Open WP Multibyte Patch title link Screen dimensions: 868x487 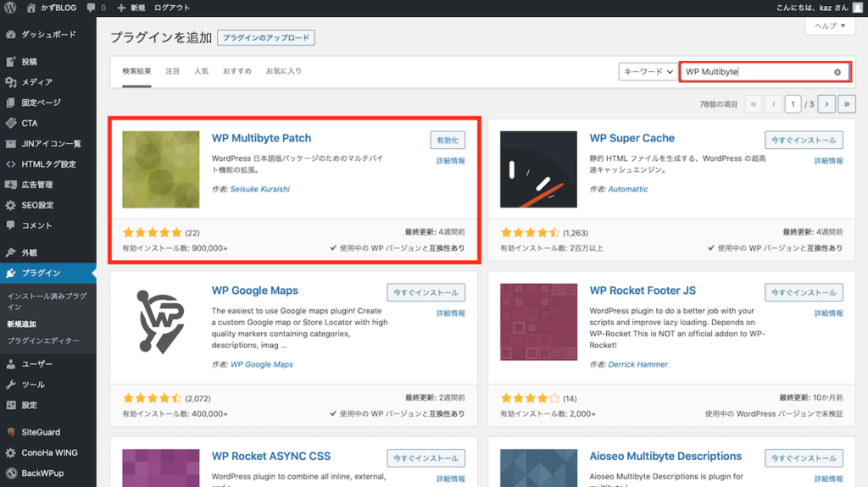261,138
